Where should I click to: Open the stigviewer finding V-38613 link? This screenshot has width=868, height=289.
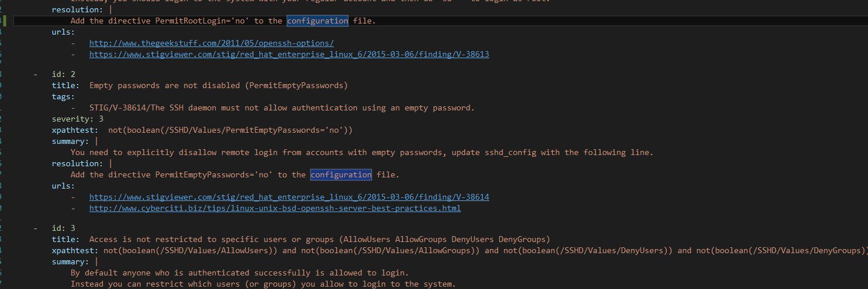coord(289,54)
